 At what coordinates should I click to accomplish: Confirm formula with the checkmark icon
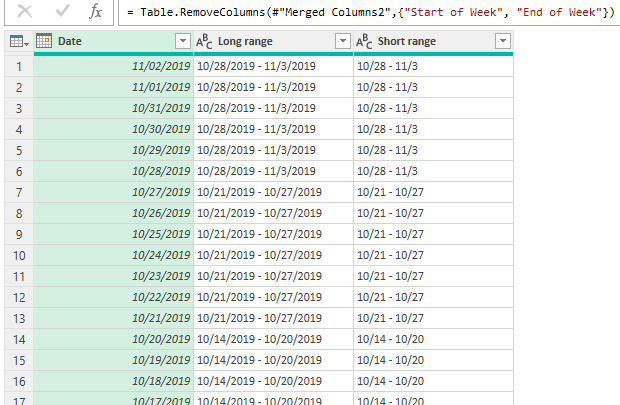tap(62, 11)
